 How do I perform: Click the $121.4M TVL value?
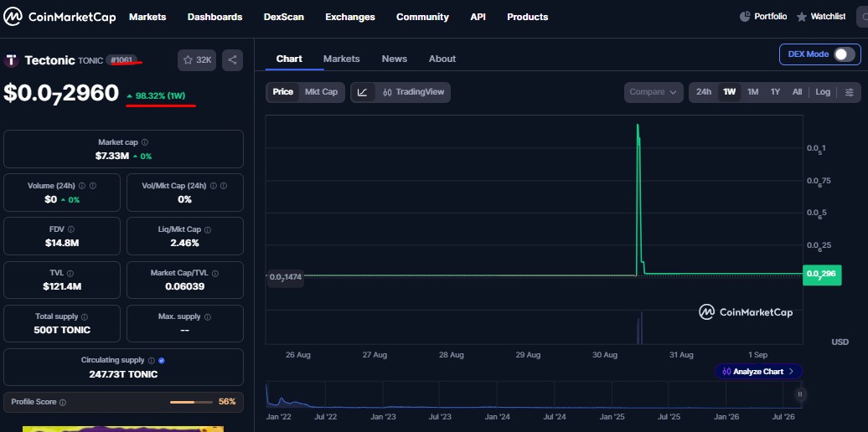pos(61,286)
